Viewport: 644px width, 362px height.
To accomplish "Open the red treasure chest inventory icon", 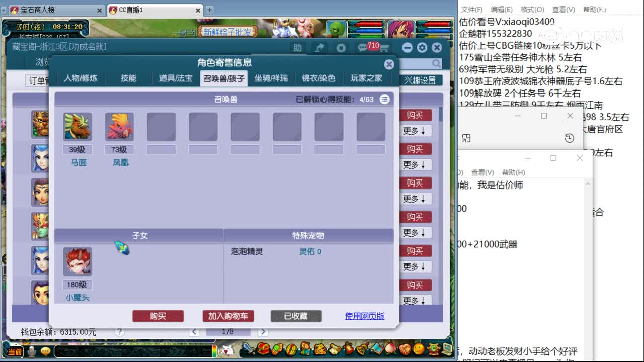I will click(x=263, y=349).
